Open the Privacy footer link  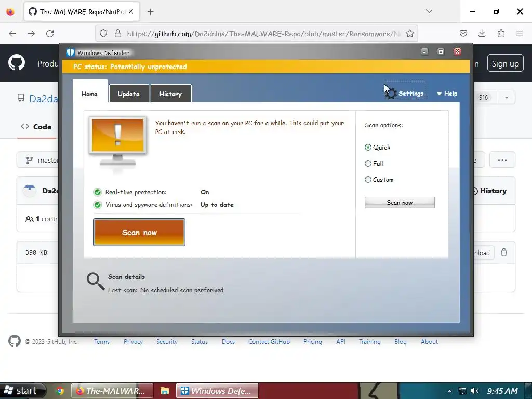click(x=133, y=342)
